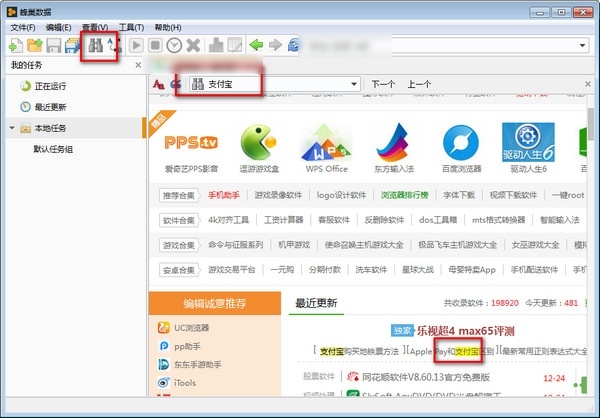Image resolution: width=600 pixels, height=418 pixels.
Task: Click the iTools icon in recommendations
Action: tap(163, 382)
